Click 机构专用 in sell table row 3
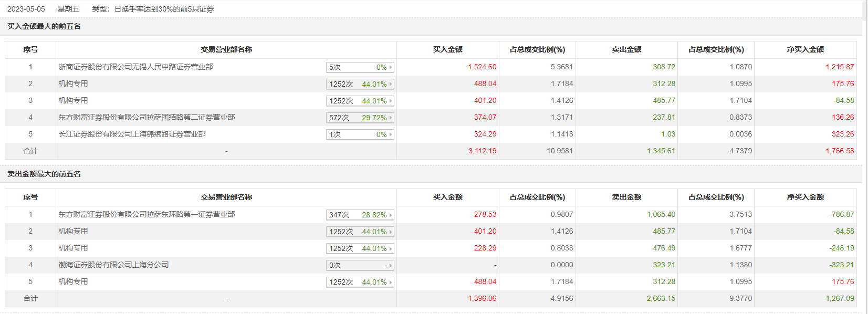The width and height of the screenshot is (868, 314). [x=73, y=248]
